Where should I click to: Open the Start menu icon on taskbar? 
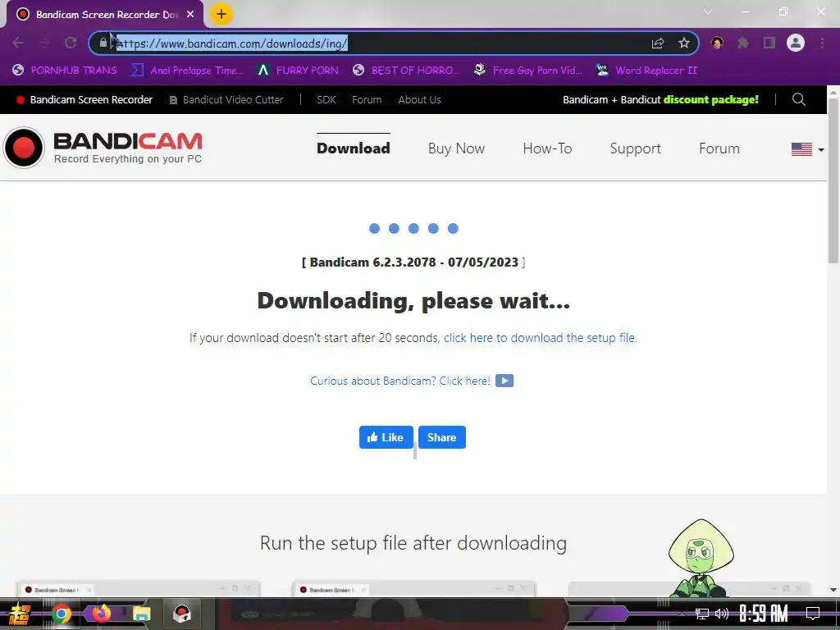pyautogui.click(x=19, y=614)
